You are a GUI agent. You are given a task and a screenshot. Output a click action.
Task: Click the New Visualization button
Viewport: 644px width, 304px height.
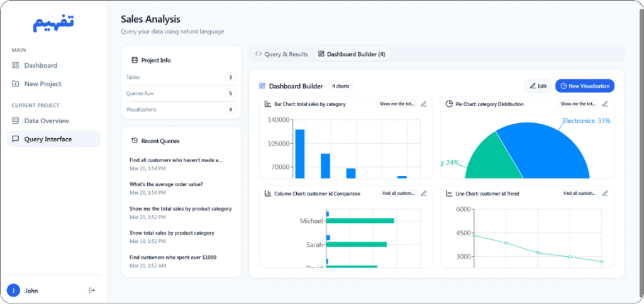[584, 86]
